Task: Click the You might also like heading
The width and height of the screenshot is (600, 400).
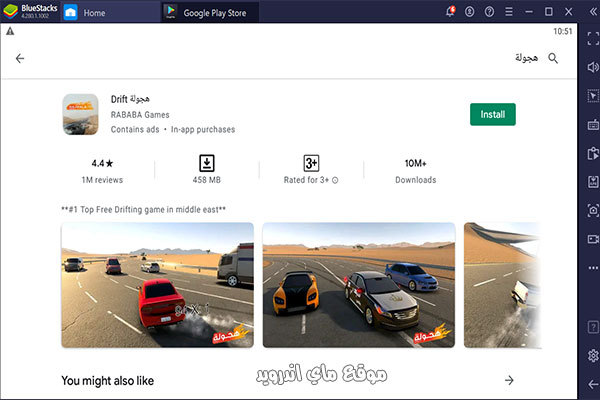Action: [108, 380]
